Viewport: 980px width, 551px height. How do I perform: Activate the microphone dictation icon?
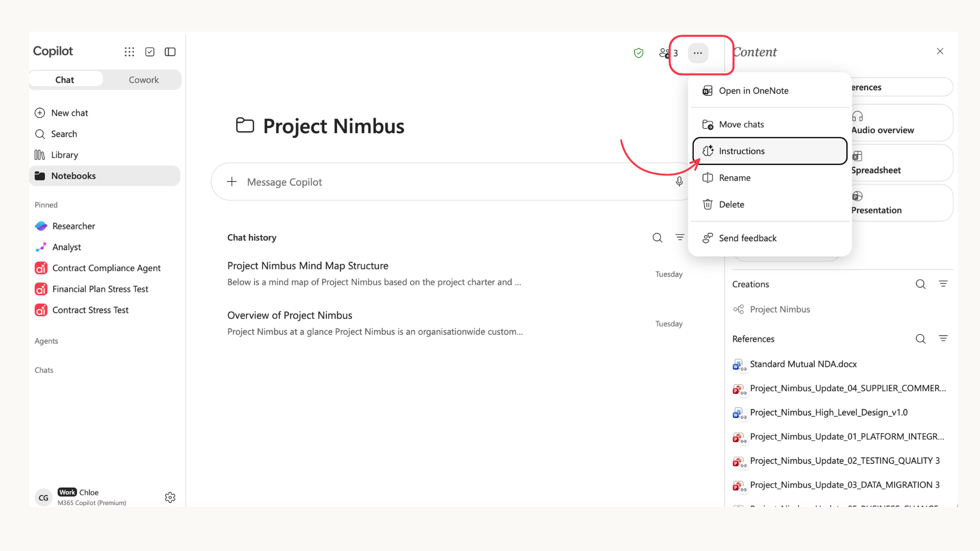click(679, 182)
